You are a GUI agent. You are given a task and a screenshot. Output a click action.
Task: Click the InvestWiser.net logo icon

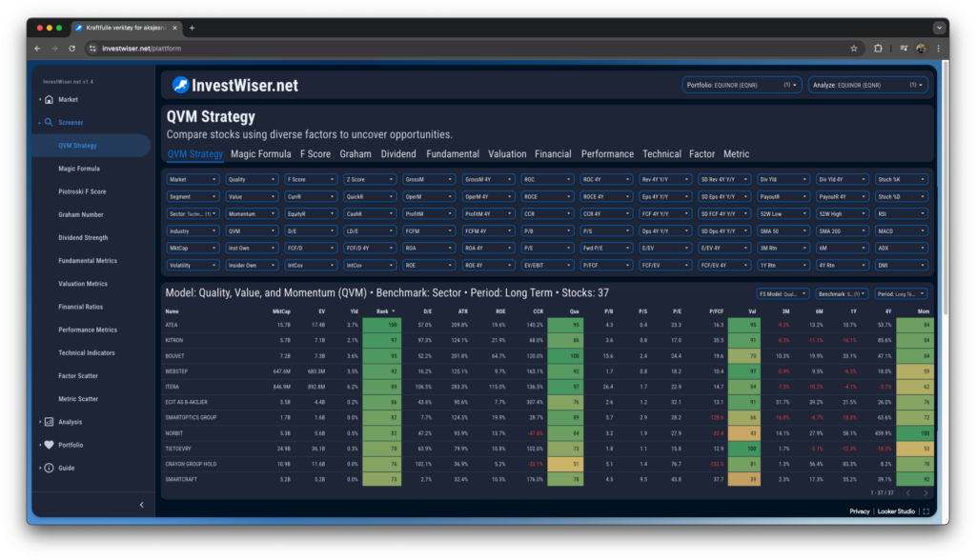180,85
